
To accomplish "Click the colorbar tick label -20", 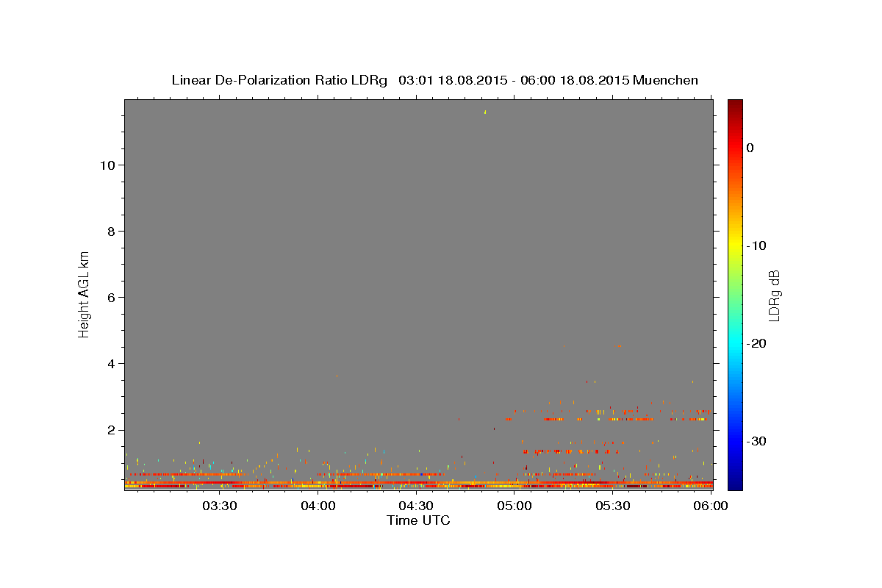I will point(756,343).
